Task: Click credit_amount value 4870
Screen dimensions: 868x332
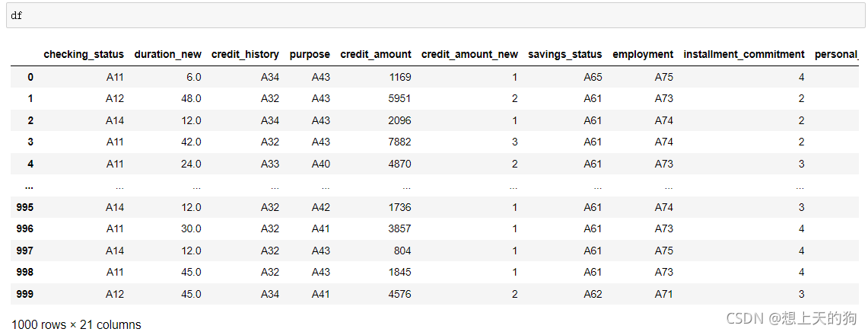Action: tap(399, 164)
